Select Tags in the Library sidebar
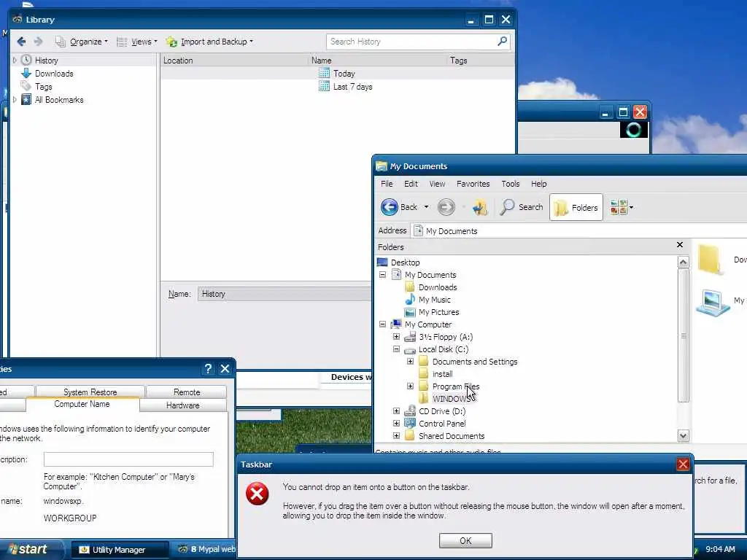This screenshot has height=560, width=747. [x=43, y=87]
